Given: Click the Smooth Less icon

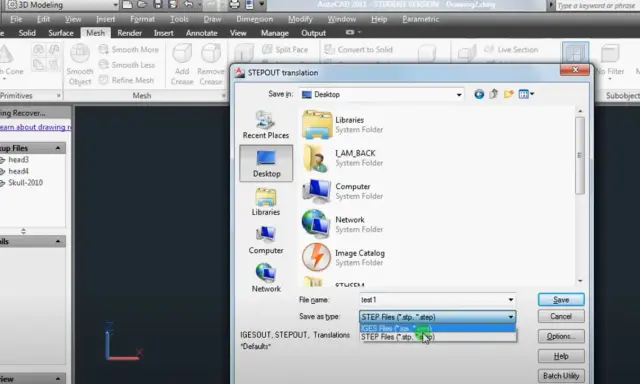Looking at the screenshot, I should 104,64.
